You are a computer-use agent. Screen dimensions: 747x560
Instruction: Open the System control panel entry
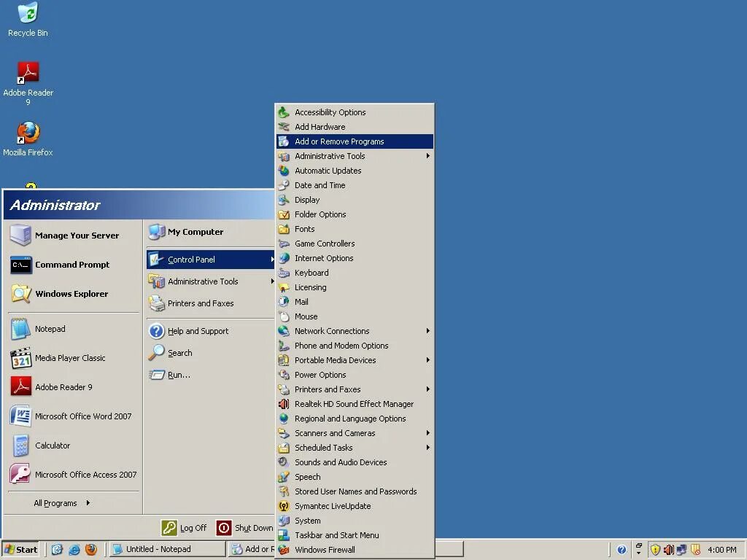click(x=355, y=521)
